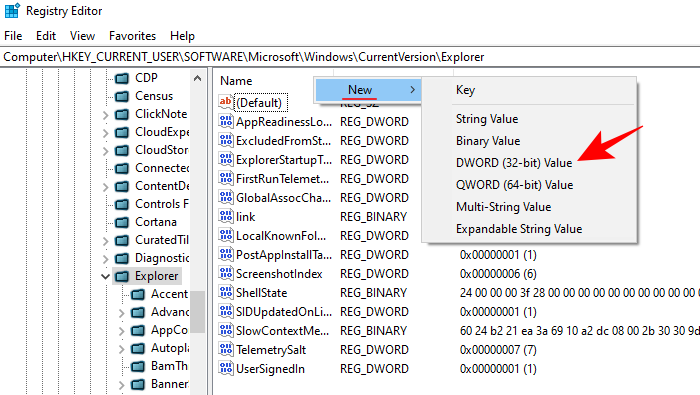700x395 pixels.
Task: Click the Accent subfolder icon
Action: pyautogui.click(x=138, y=295)
